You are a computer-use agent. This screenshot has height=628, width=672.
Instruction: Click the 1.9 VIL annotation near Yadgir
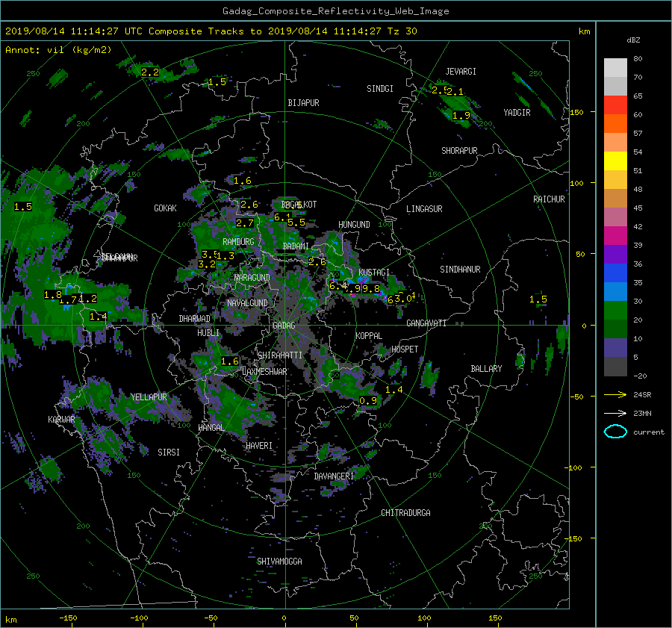tap(461, 115)
